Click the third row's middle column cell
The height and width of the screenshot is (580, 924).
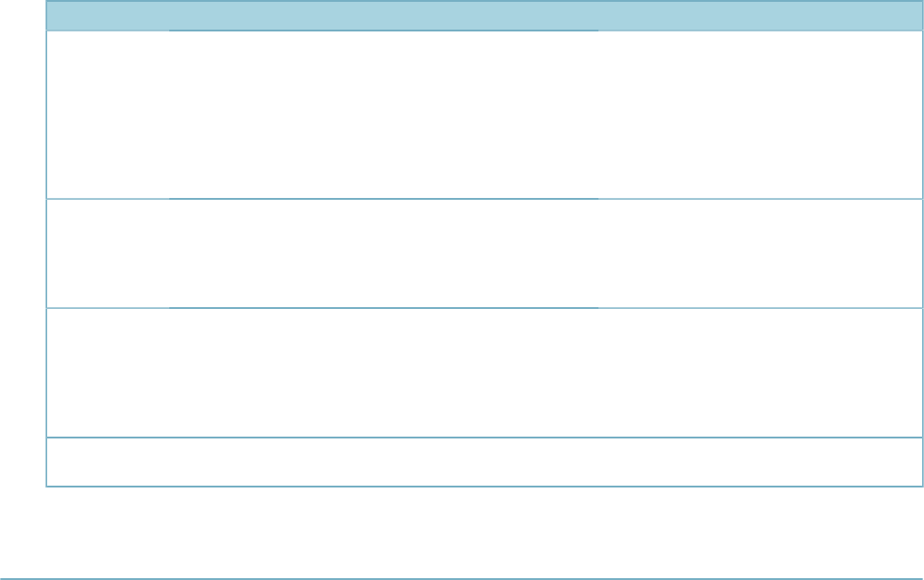(384, 373)
